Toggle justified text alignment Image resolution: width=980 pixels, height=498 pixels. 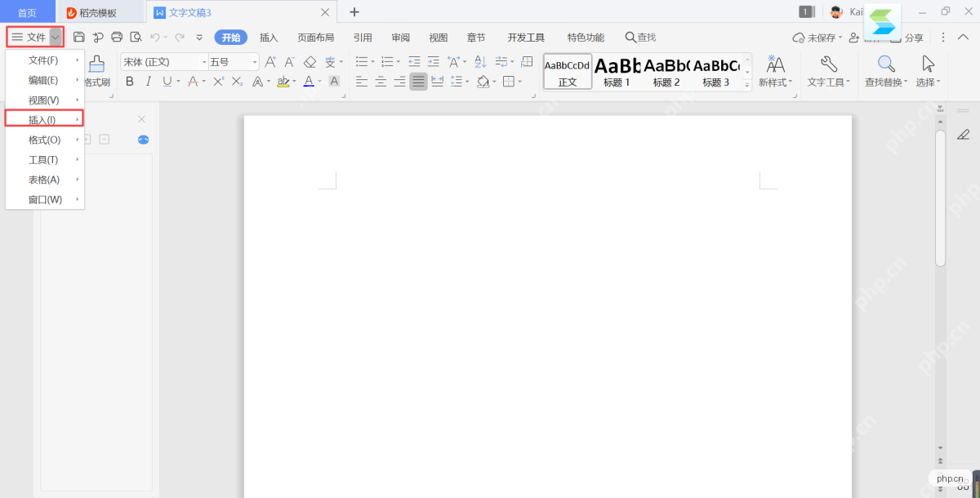[418, 81]
